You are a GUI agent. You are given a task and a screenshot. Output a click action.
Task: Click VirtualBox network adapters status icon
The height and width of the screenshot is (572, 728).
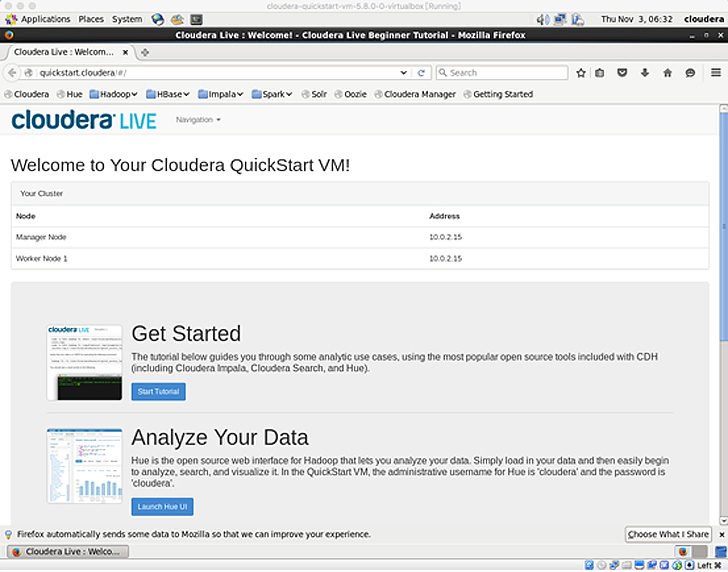pos(614,565)
